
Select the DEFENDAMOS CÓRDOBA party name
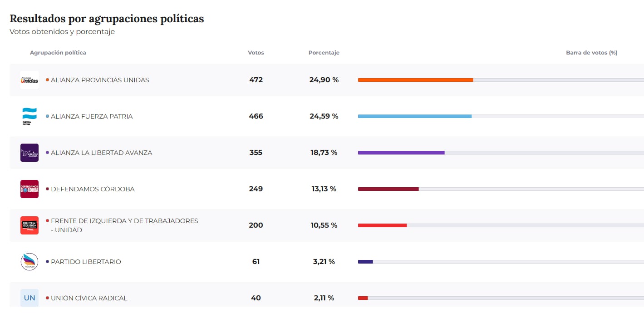tap(93, 189)
